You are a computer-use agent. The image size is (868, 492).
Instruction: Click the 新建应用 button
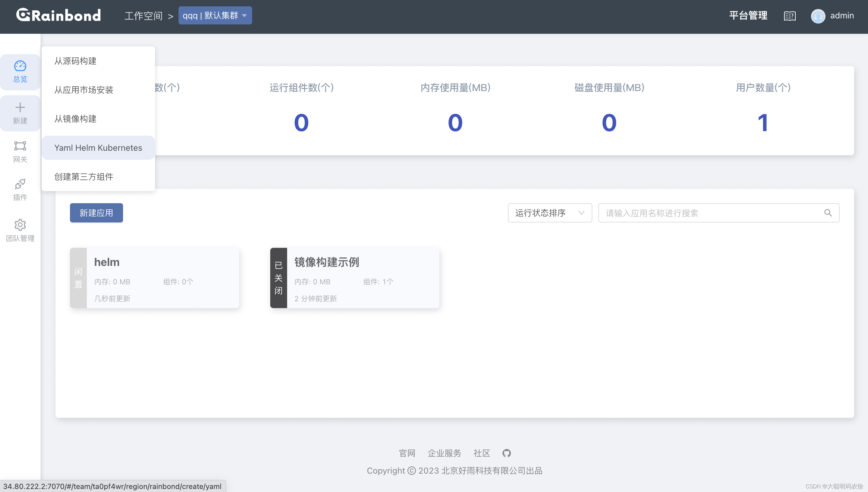click(96, 213)
